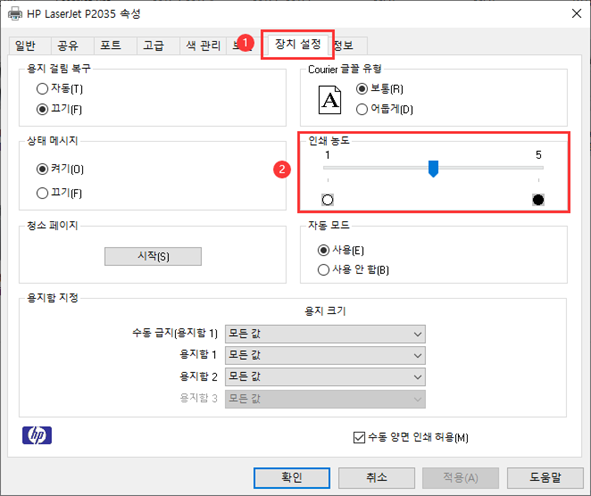Click the lightest density white circle icon

pos(328,200)
